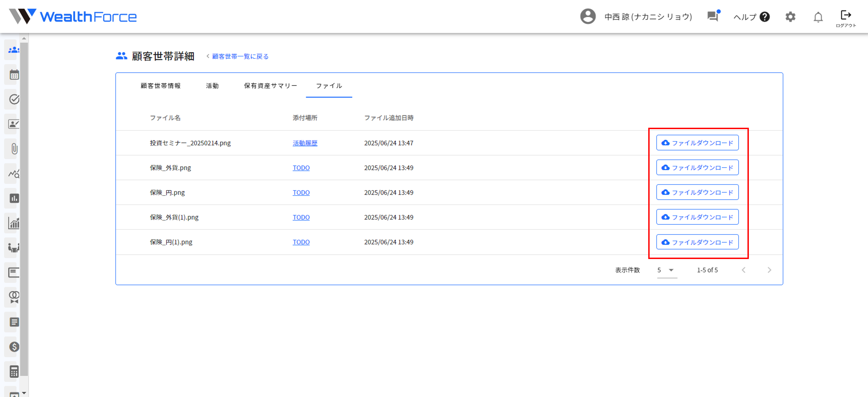The height and width of the screenshot is (397, 868).
Task: Open the 顧客世帯情報 tab
Action: click(160, 86)
